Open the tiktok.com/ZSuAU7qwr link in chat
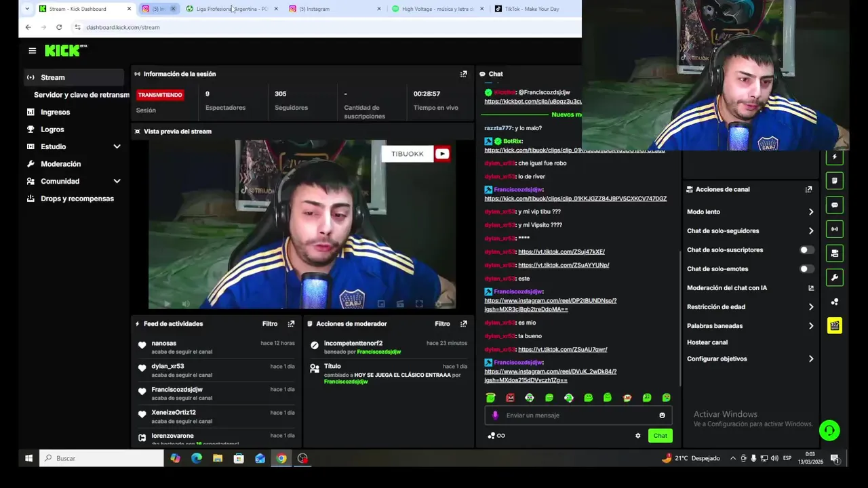The image size is (868, 488). [x=563, y=350]
